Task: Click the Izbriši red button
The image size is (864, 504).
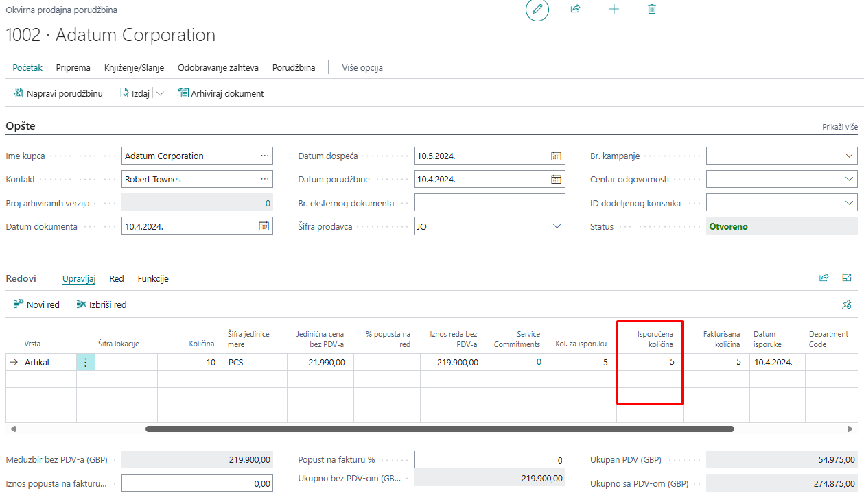Action: coord(102,305)
